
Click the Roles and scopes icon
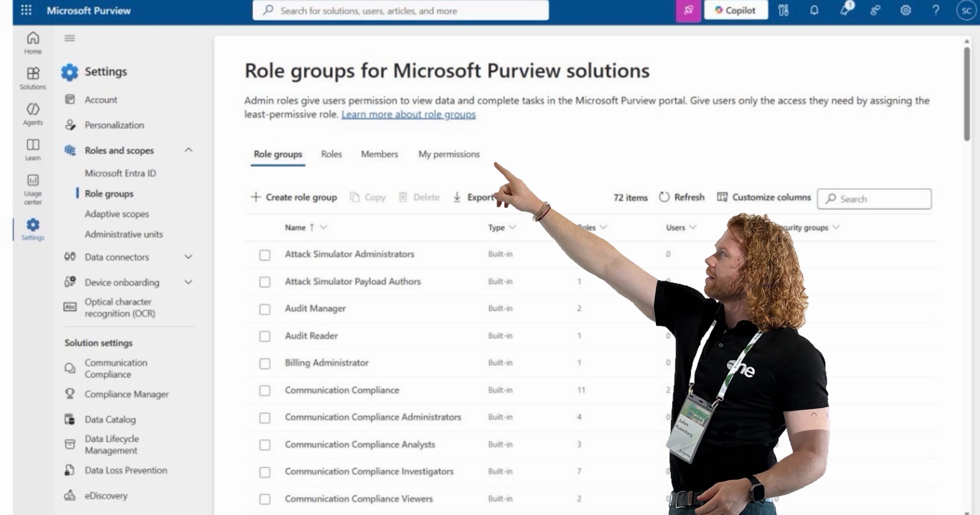[x=70, y=150]
